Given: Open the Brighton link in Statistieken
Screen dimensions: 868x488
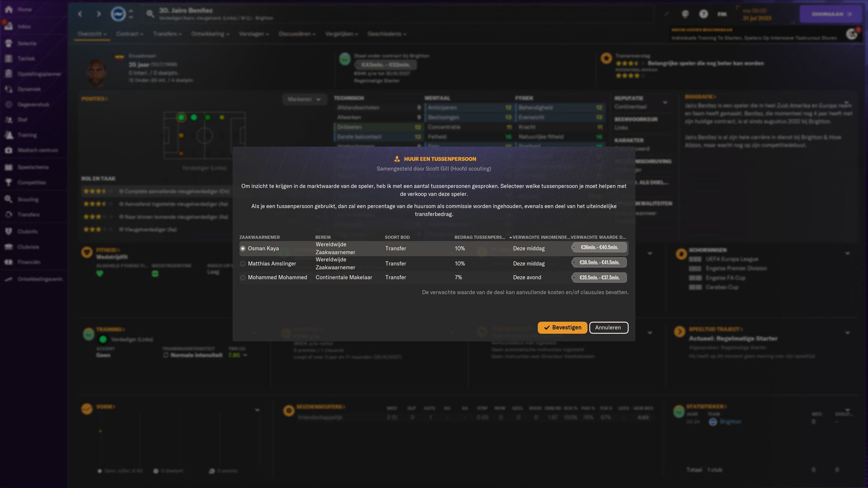Looking at the screenshot, I should tap(731, 422).
